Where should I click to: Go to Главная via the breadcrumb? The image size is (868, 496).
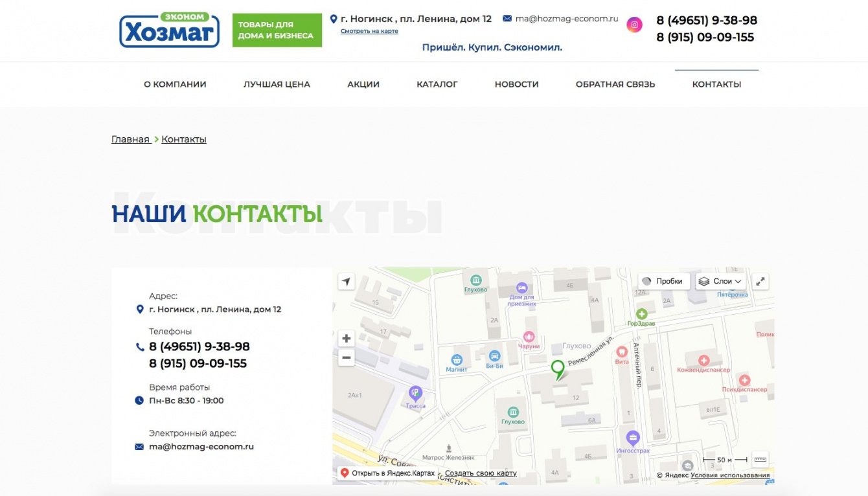point(130,139)
